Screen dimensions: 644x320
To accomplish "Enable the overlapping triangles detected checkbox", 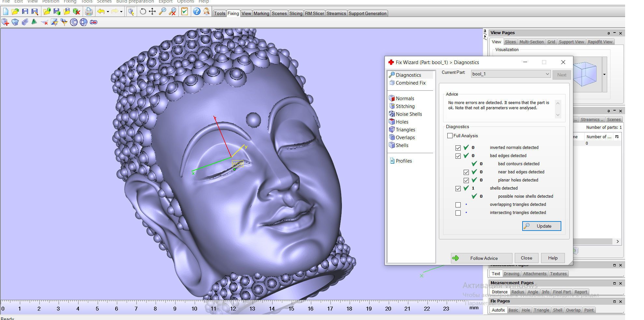I will (458, 205).
